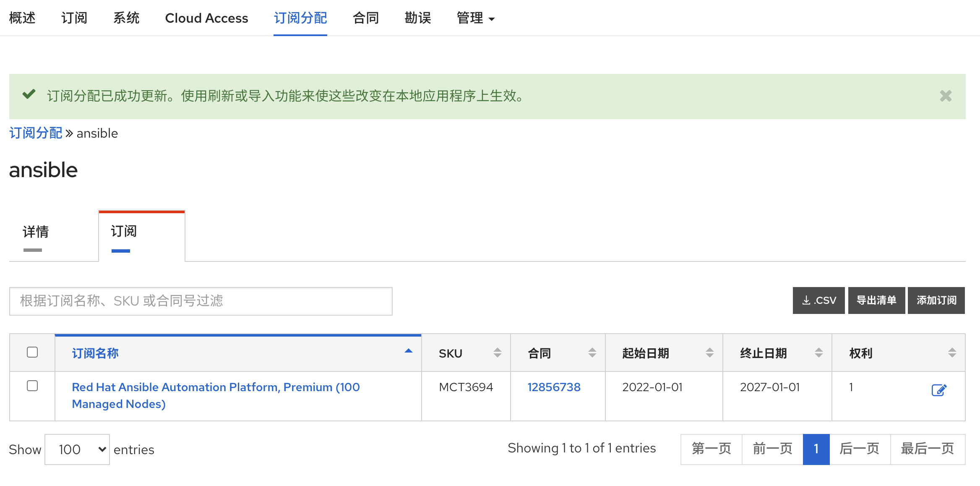Sort by the 终止日期 column arrows
The height and width of the screenshot is (486, 980).
tap(818, 353)
